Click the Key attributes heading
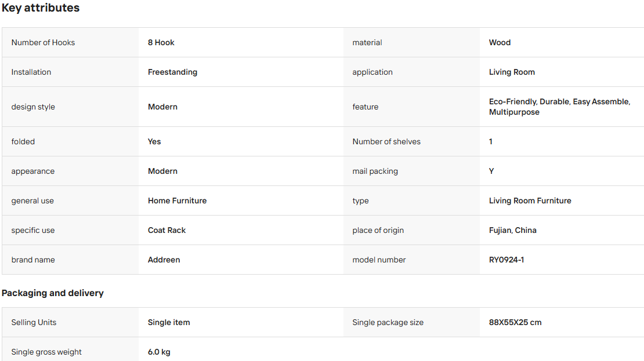The width and height of the screenshot is (644, 361). tap(41, 8)
